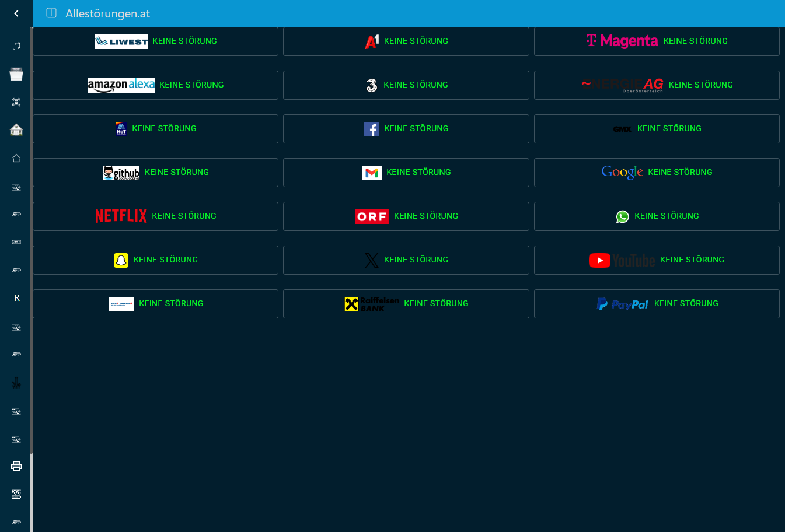The image size is (785, 532).
Task: Click the GMX logo
Action: tap(622, 129)
